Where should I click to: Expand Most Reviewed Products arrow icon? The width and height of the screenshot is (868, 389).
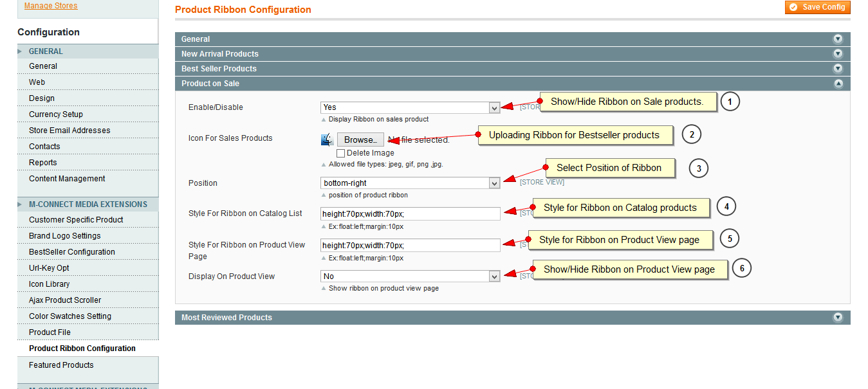point(838,318)
